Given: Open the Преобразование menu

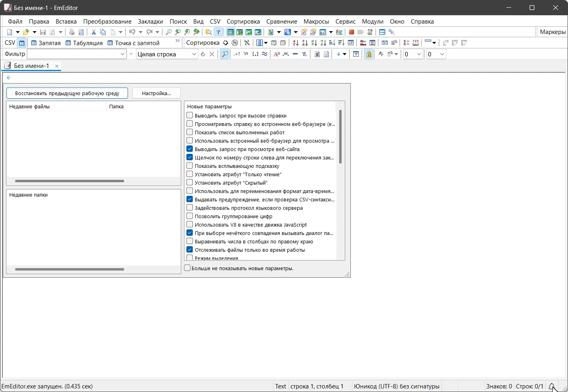Looking at the screenshot, I should coord(107,22).
